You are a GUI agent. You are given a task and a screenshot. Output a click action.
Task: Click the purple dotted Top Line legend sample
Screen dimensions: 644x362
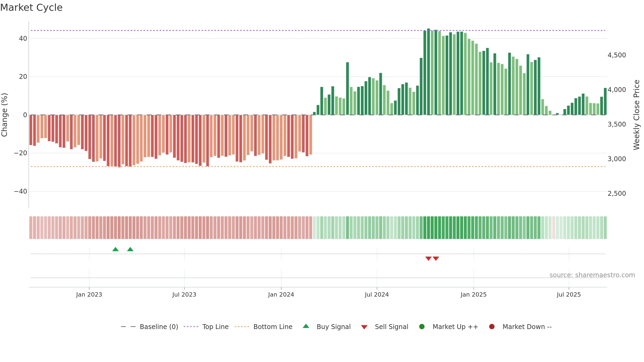tap(191, 327)
